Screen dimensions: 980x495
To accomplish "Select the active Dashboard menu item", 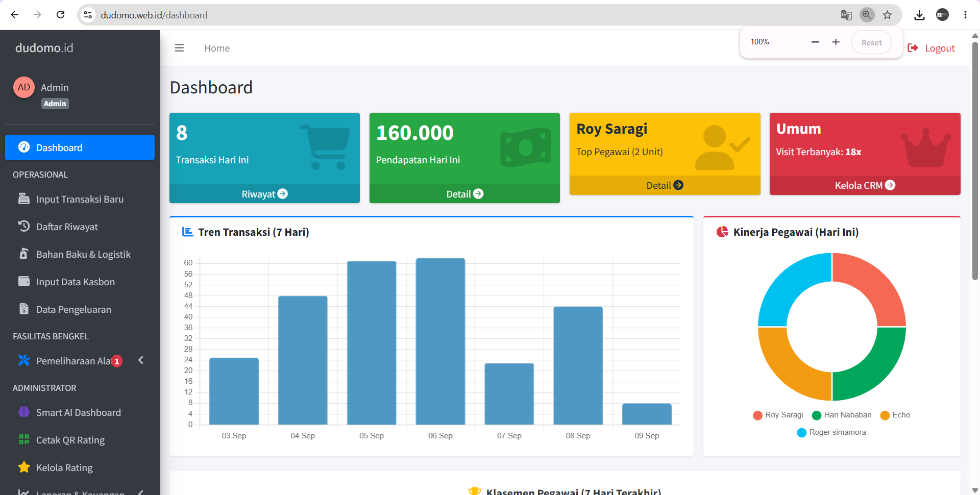I will point(80,147).
